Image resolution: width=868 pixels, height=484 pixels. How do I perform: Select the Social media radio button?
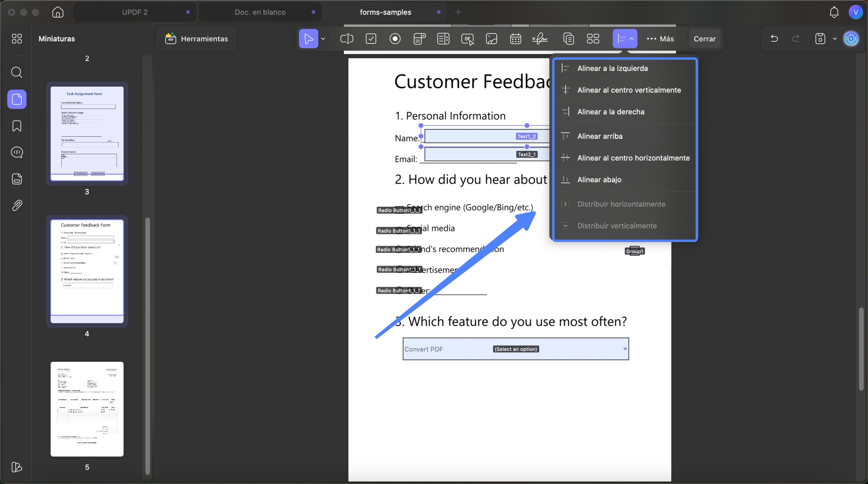pyautogui.click(x=399, y=230)
